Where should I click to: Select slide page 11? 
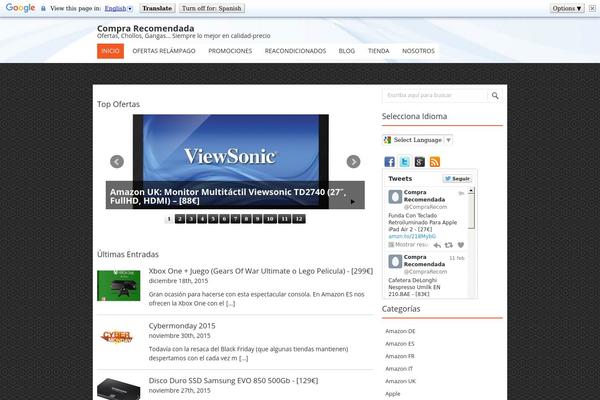tap(284, 219)
